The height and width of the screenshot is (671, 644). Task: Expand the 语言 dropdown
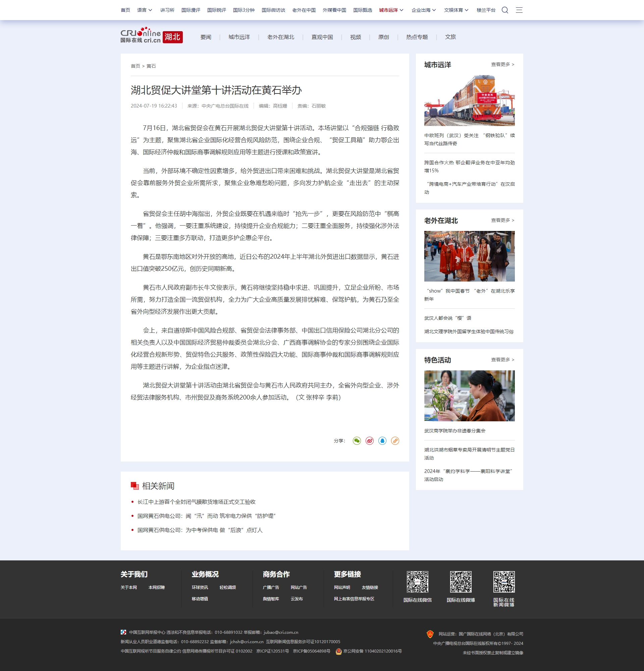point(145,10)
